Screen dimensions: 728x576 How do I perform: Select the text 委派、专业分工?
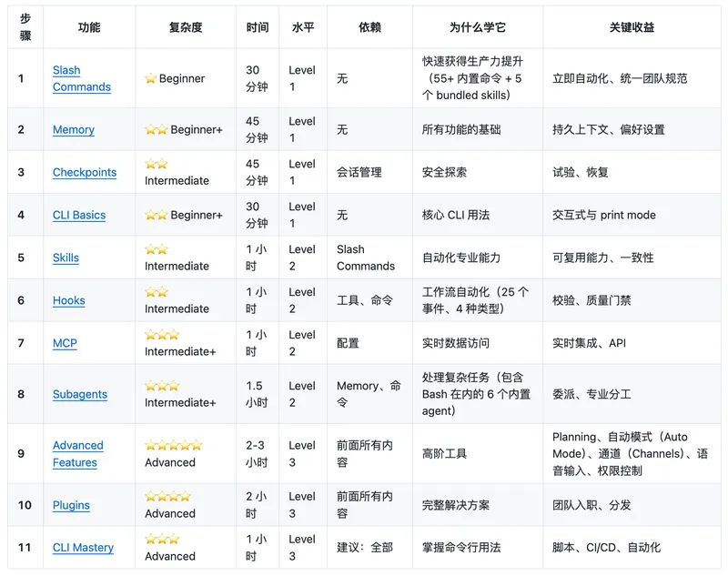pos(591,394)
